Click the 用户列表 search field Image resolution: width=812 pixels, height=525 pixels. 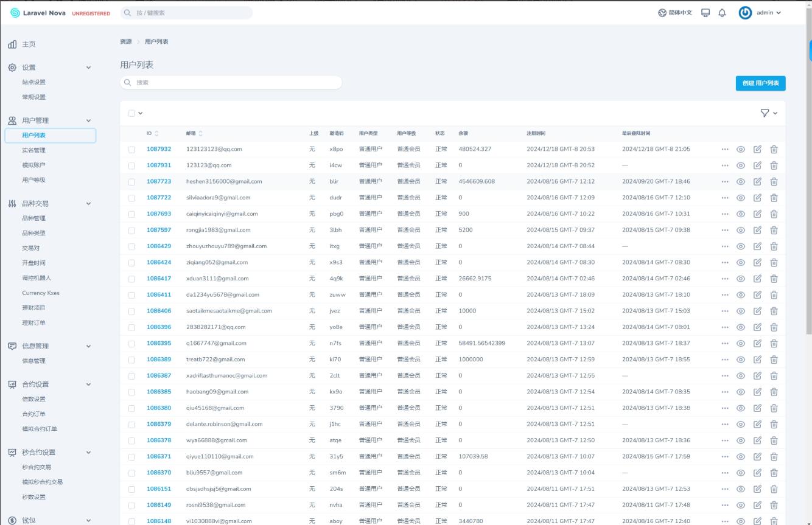[x=231, y=83]
